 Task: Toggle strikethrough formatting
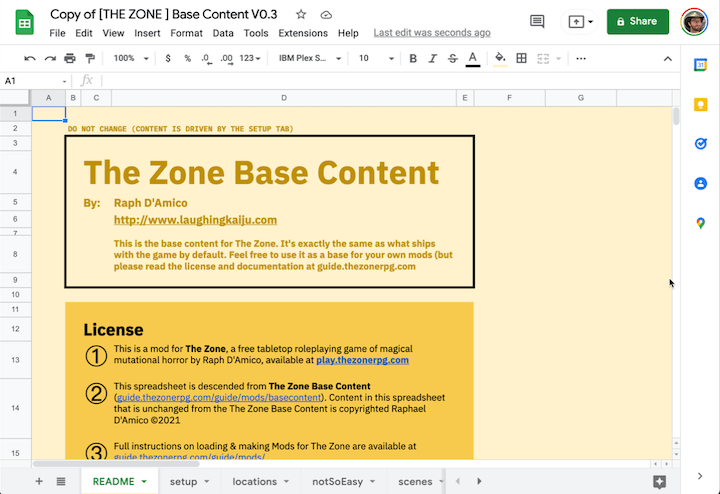[x=453, y=58]
